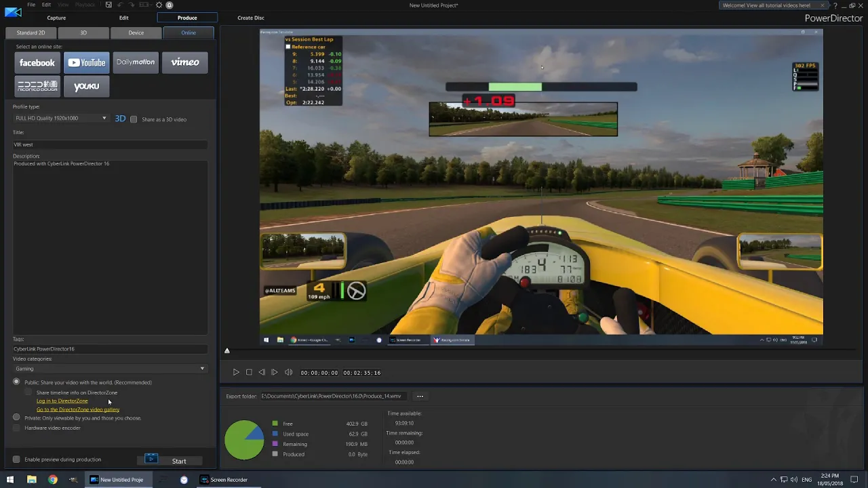Open Online output tab
Image resolution: width=868 pixels, height=488 pixels.
coord(189,33)
